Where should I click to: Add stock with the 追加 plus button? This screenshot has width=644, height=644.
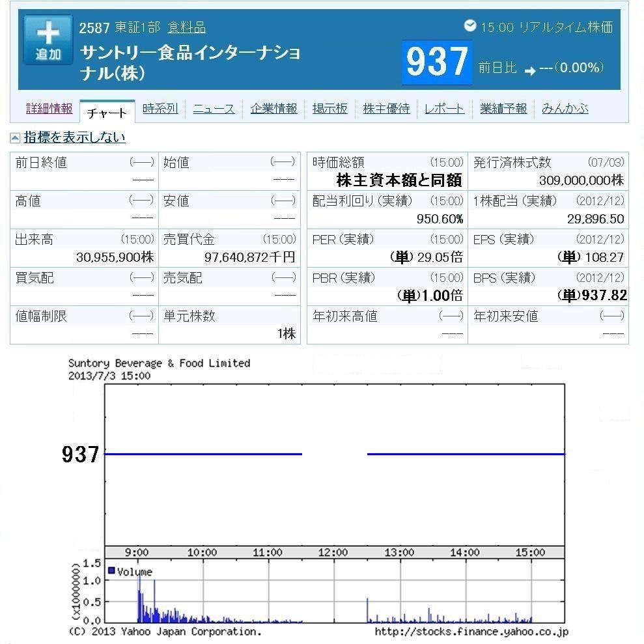pyautogui.click(x=48, y=40)
